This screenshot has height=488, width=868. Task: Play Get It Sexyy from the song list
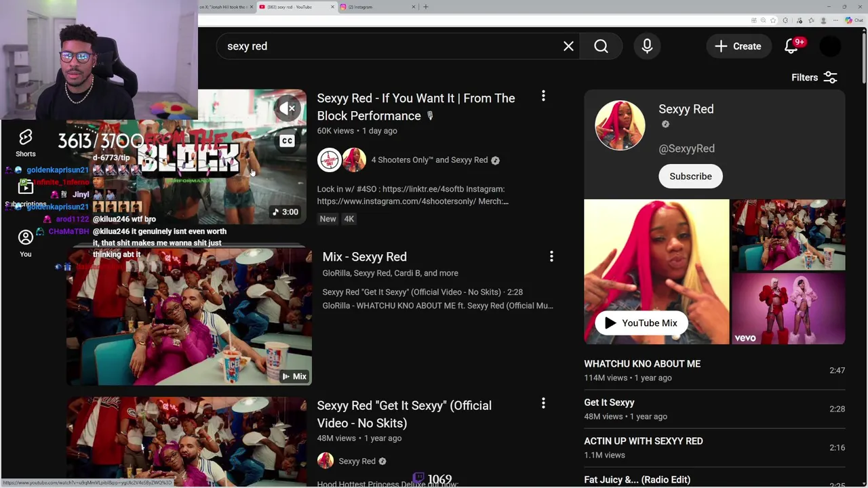coord(714,409)
